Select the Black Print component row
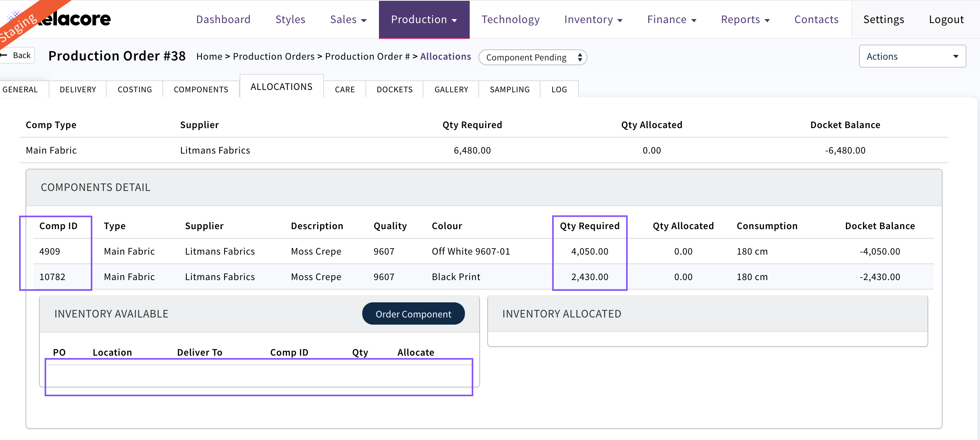980x440 pixels. pos(456,277)
